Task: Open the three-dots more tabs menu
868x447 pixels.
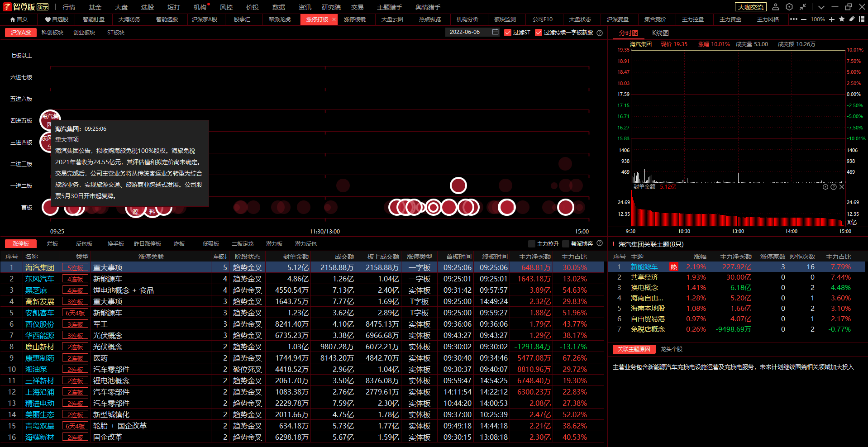Action: pos(793,19)
